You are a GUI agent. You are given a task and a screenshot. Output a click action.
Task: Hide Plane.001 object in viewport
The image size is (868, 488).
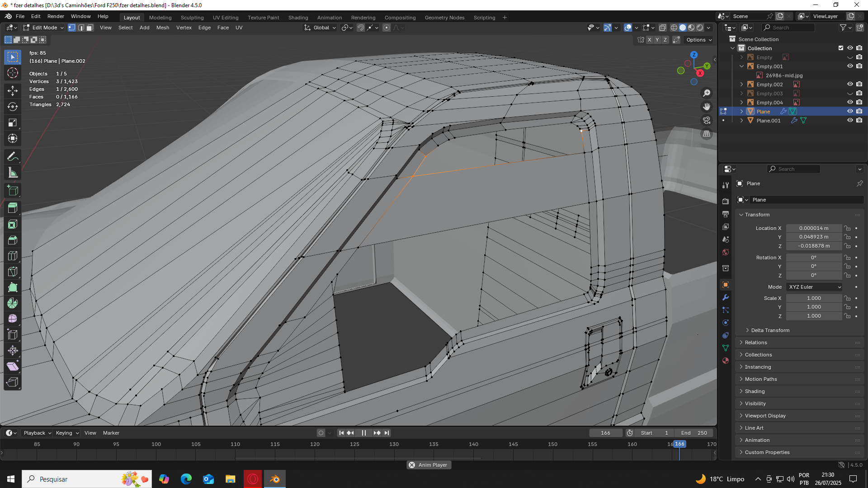point(850,121)
